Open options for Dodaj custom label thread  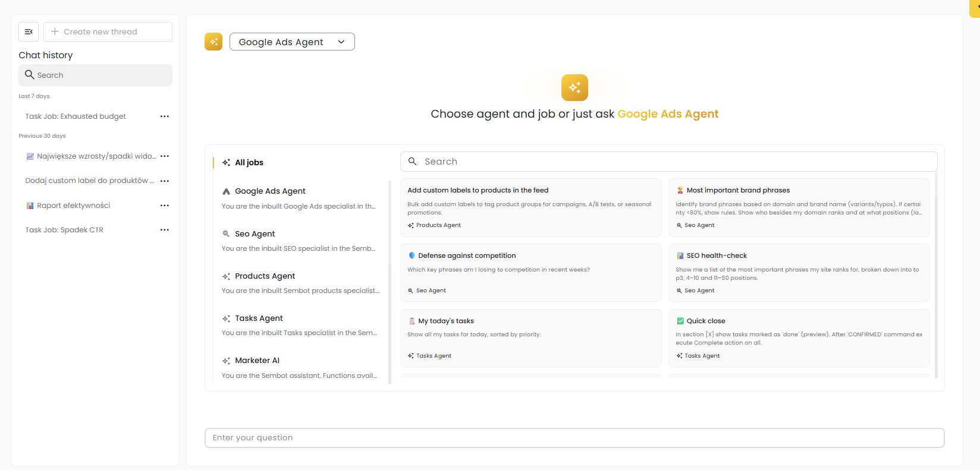165,181
